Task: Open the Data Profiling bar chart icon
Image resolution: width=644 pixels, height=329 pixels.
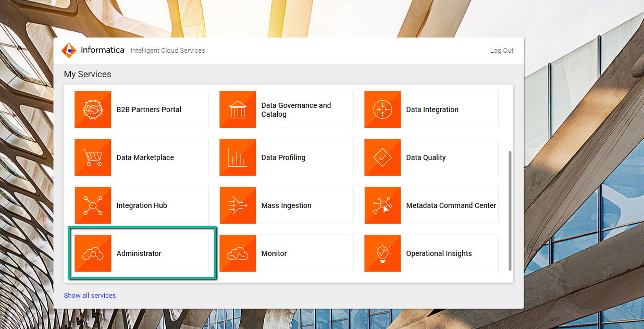Action: pyautogui.click(x=238, y=157)
